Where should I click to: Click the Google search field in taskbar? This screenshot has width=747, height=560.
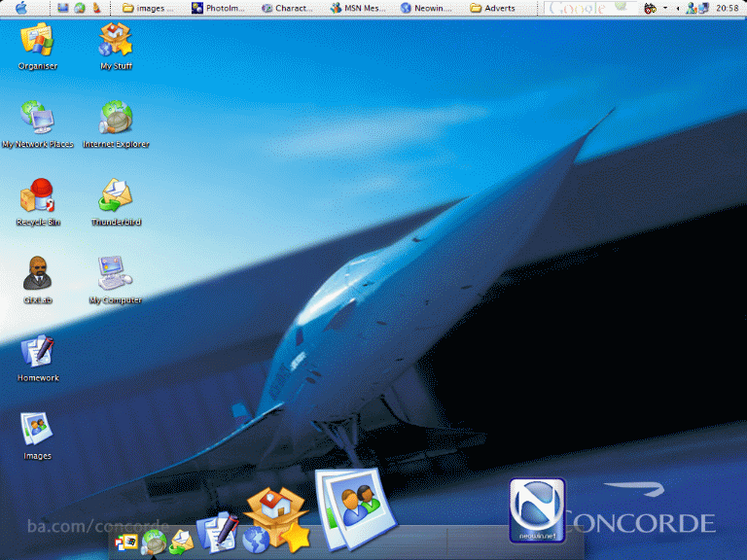590,8
